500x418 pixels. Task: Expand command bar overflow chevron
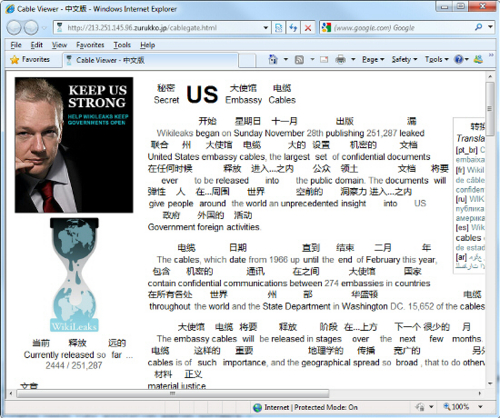pos(491,55)
